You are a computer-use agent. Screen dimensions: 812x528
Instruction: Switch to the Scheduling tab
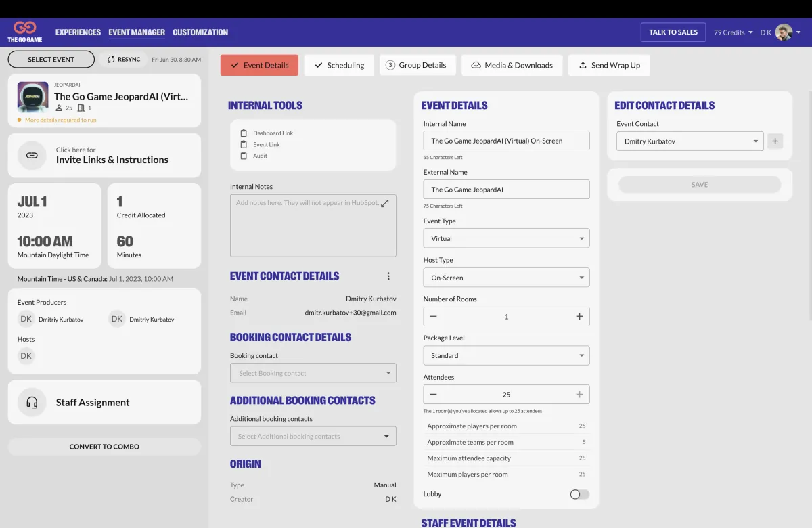(339, 65)
